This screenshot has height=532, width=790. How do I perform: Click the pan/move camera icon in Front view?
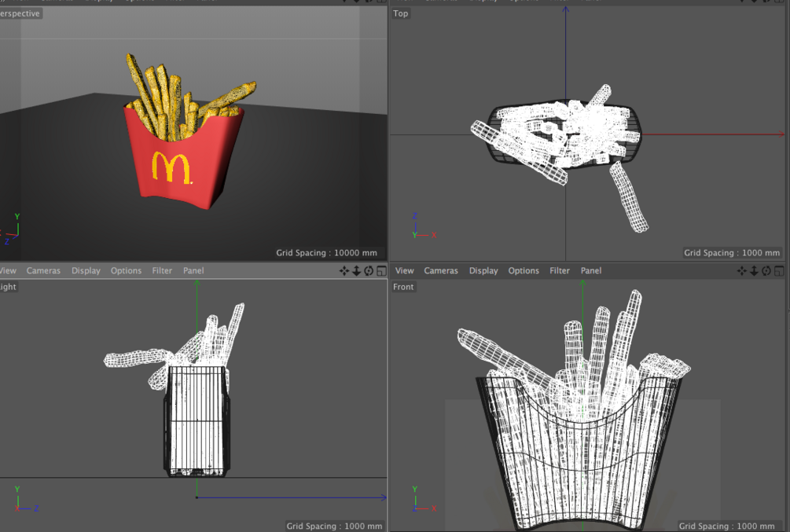pyautogui.click(x=741, y=271)
